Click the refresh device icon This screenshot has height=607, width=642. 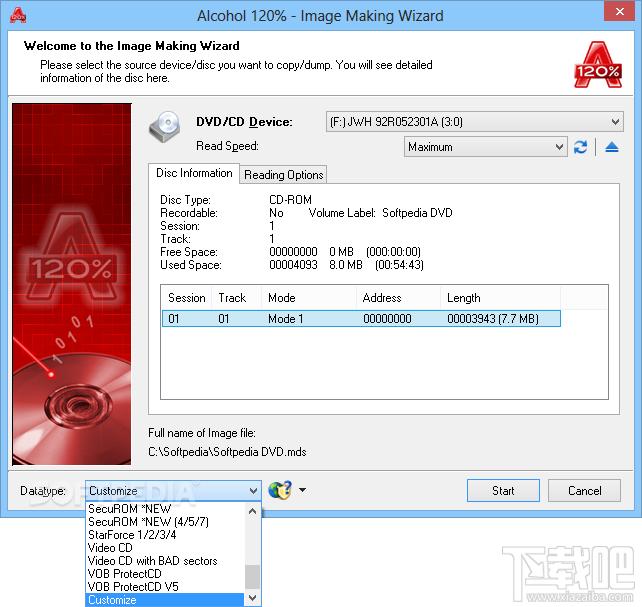(x=580, y=147)
